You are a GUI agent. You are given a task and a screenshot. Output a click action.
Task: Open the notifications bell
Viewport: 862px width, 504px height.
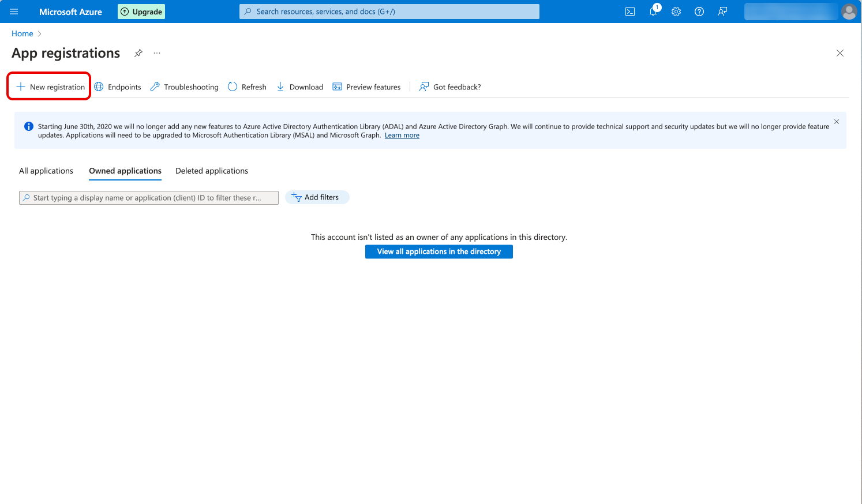654,12
